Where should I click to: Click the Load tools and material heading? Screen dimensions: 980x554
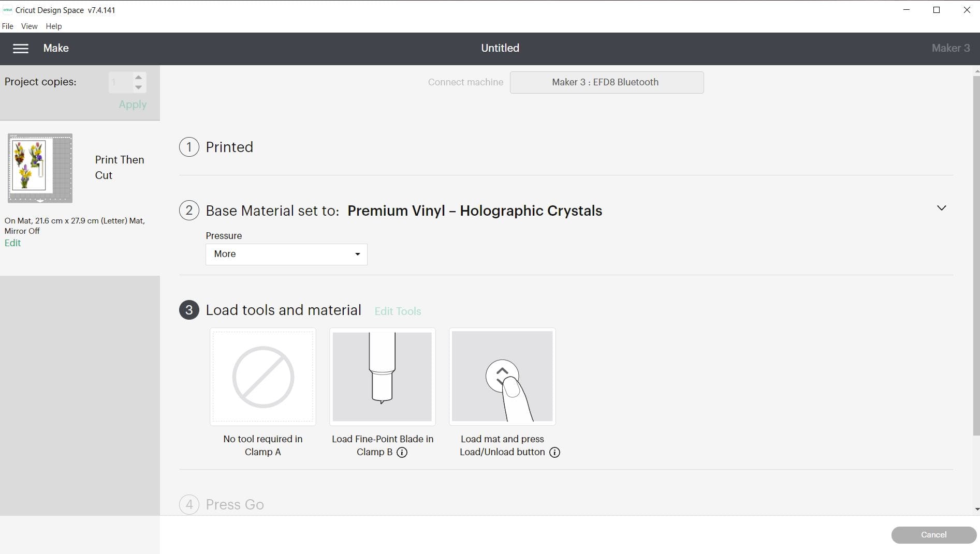click(x=284, y=310)
